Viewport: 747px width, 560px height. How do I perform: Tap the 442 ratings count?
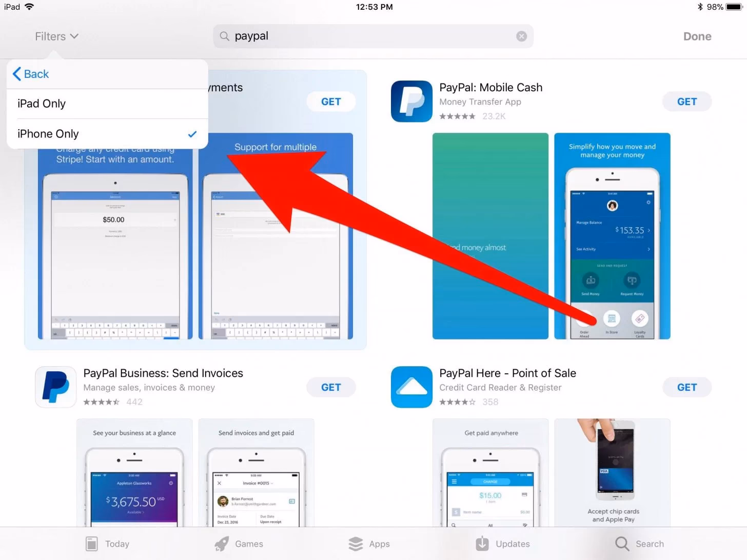coord(134,402)
